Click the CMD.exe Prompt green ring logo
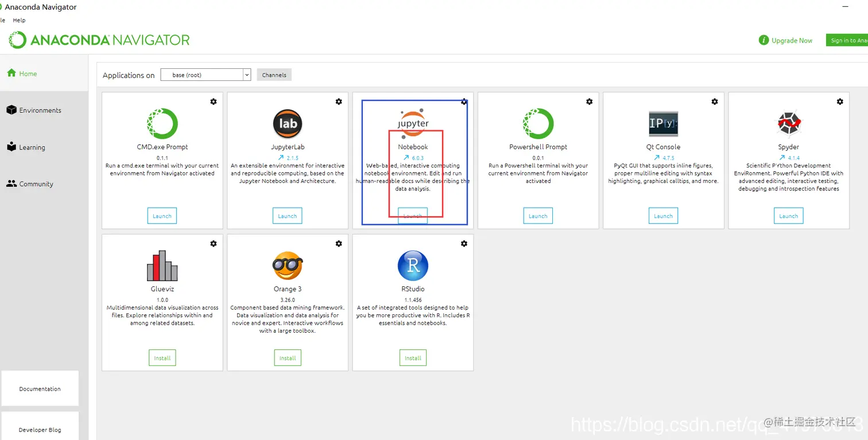Viewport: 868px width, 440px height. (x=162, y=123)
